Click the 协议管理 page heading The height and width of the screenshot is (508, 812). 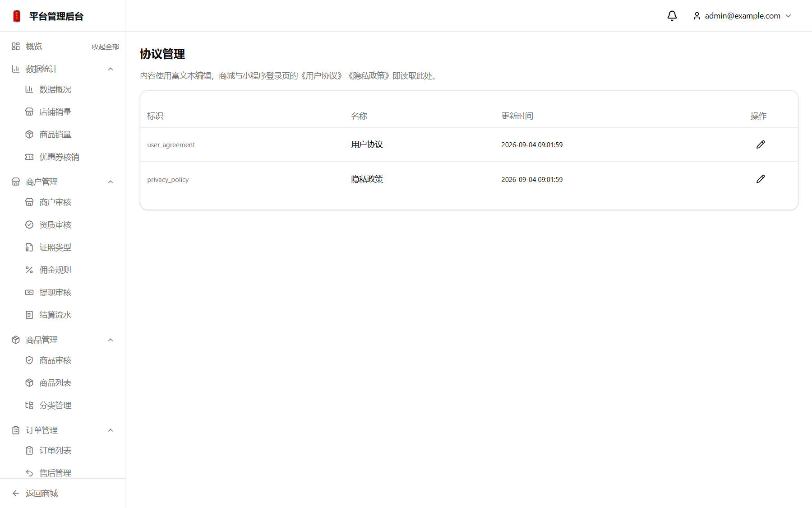point(162,54)
